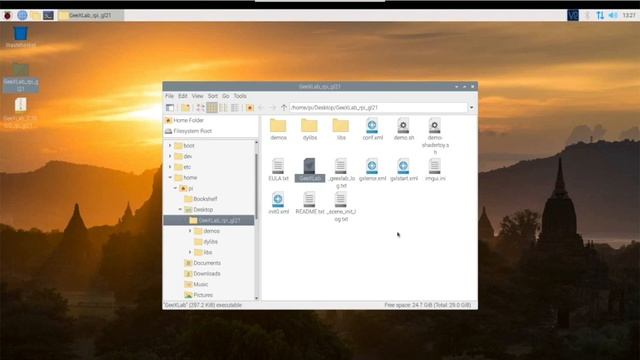Select the gxlstart.xml file

click(x=404, y=170)
